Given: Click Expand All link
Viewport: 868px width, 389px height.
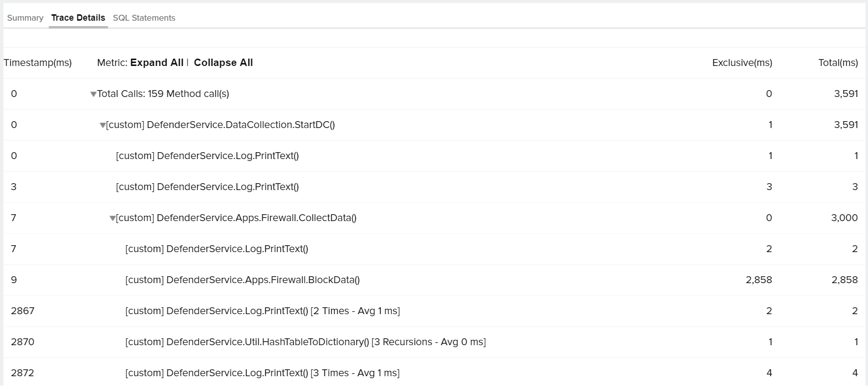Looking at the screenshot, I should 157,63.
